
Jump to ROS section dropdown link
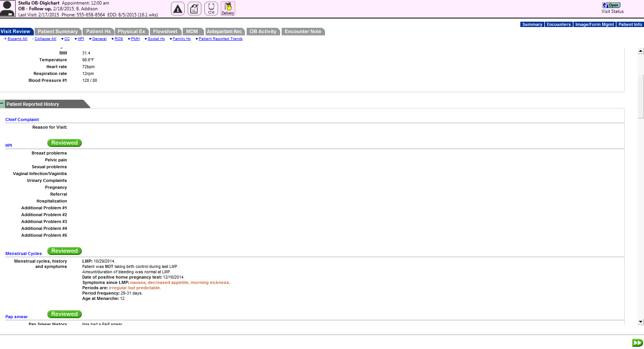coord(118,39)
